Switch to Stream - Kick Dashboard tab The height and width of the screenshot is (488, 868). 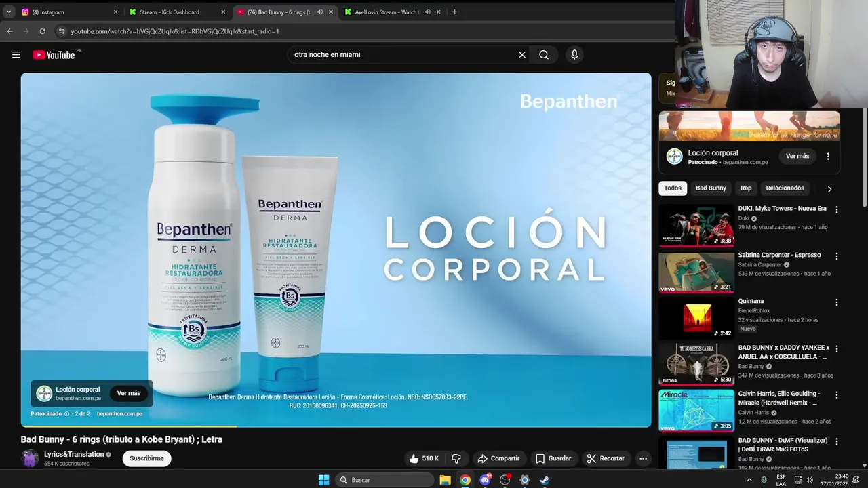coord(178,12)
